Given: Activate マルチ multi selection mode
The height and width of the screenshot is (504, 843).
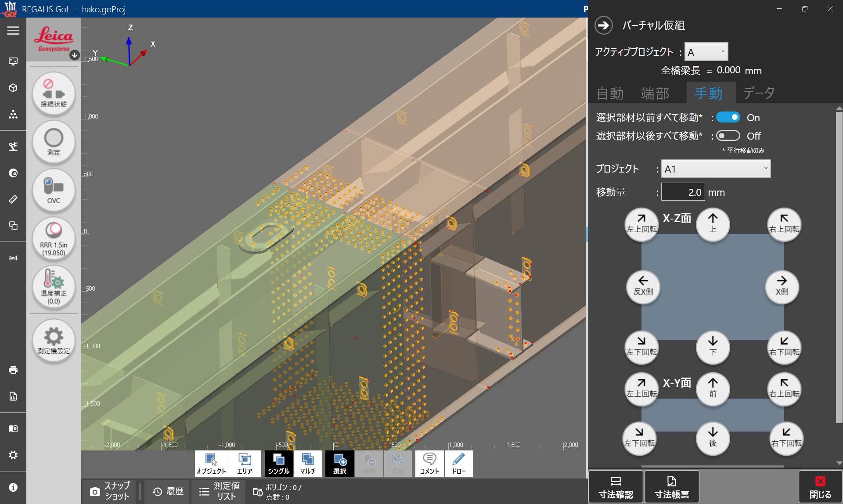Looking at the screenshot, I should [x=308, y=463].
